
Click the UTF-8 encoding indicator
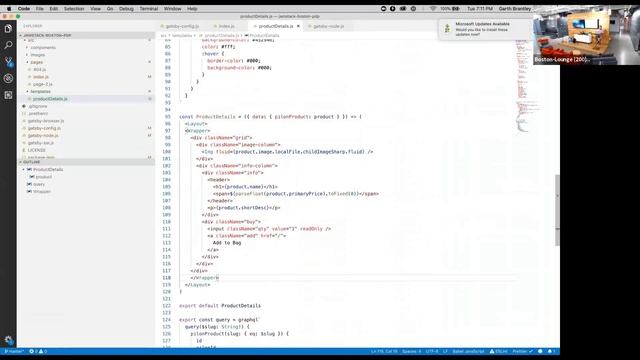[x=432, y=351]
